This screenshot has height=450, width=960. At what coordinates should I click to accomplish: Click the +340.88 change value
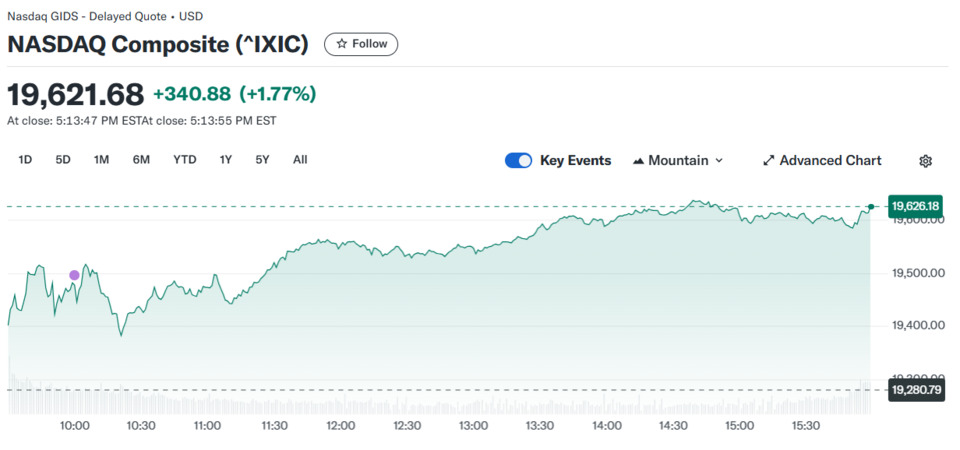coord(192,94)
